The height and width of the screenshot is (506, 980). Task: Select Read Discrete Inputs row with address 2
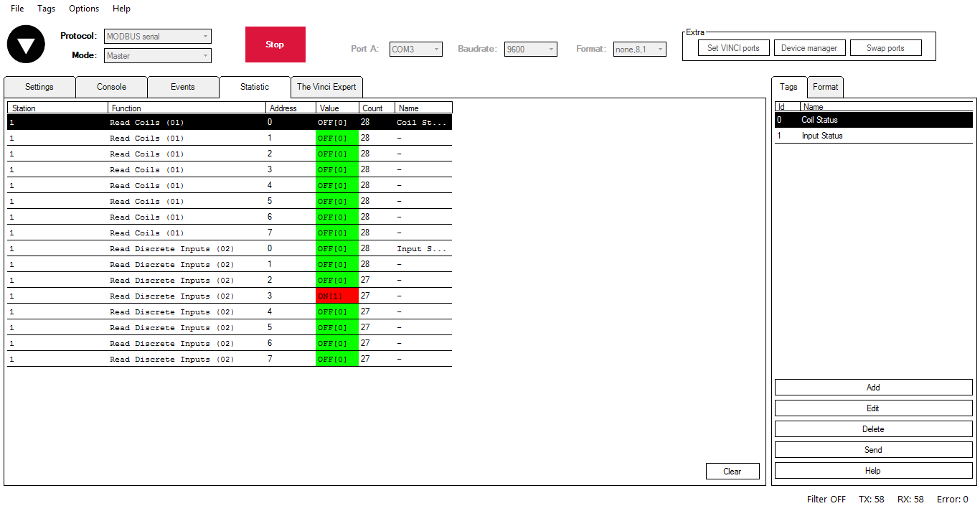click(x=230, y=280)
